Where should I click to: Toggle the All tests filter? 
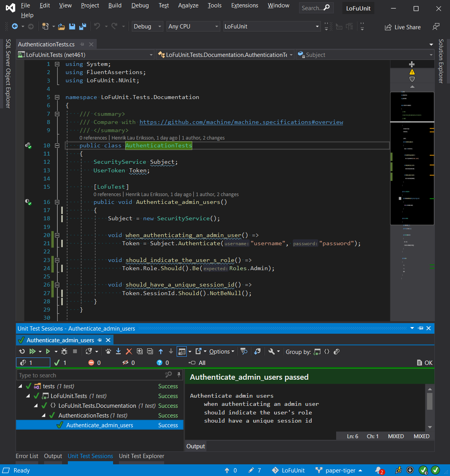click(x=197, y=363)
